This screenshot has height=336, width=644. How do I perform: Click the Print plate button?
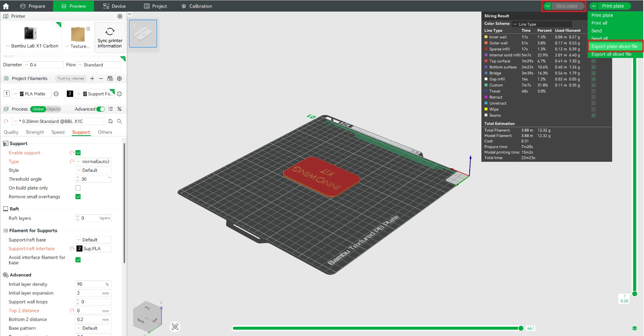coord(613,6)
